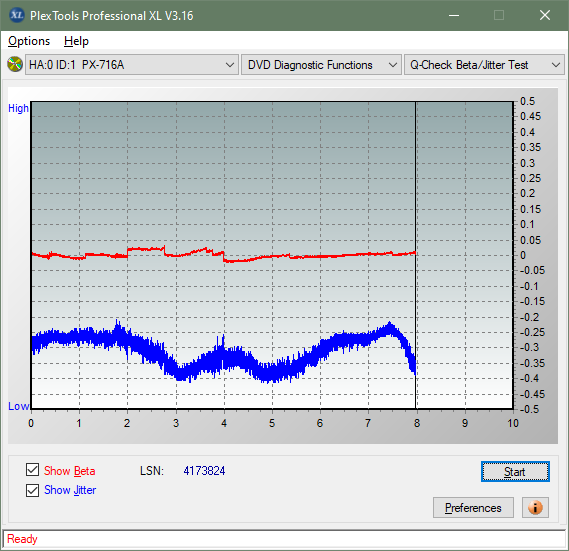Open the Help menu
The height and width of the screenshot is (551, 569).
coord(76,41)
